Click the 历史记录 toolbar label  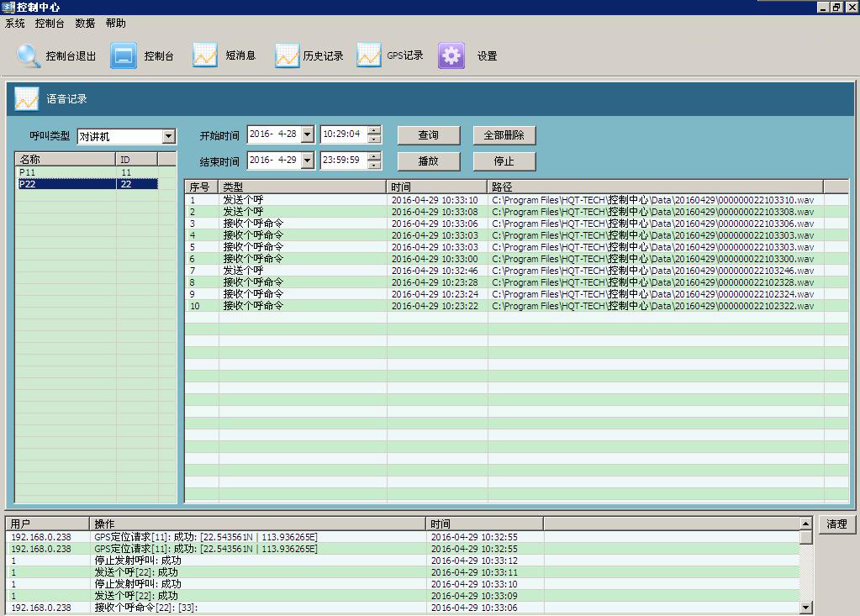click(323, 56)
